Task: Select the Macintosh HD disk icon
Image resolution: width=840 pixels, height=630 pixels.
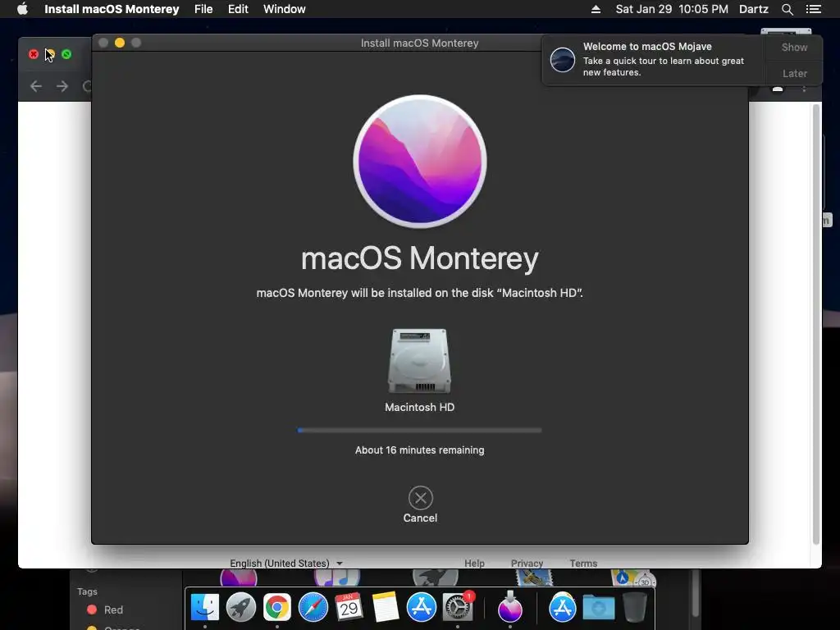Action: tap(419, 361)
